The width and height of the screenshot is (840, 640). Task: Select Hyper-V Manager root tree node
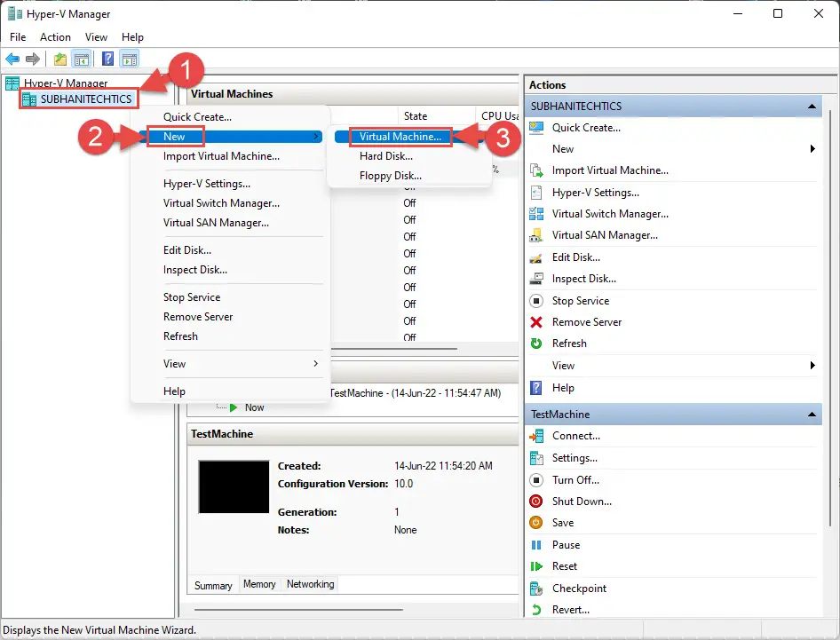pos(66,83)
